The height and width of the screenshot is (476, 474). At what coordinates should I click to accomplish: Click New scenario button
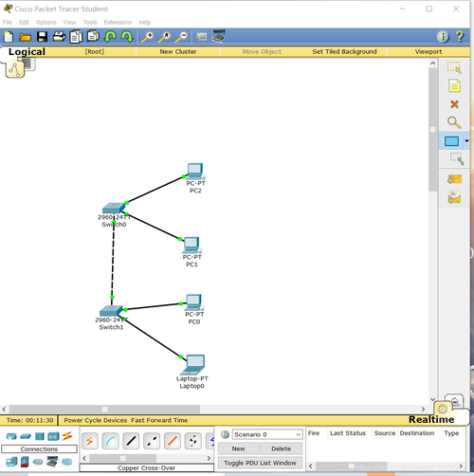[239, 449]
